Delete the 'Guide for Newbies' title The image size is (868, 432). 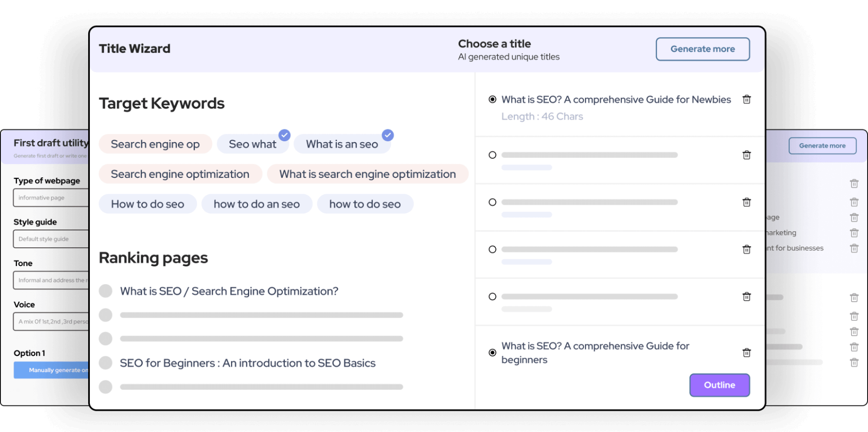tap(746, 99)
